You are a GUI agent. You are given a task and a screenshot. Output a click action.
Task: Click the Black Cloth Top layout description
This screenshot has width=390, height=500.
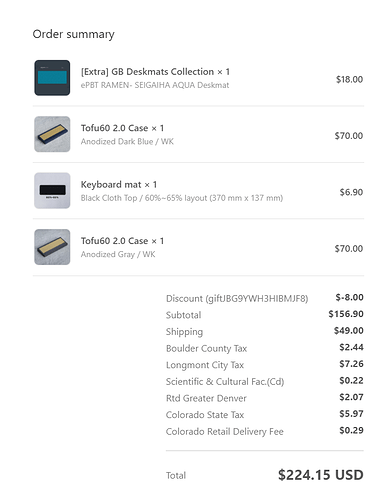click(182, 198)
